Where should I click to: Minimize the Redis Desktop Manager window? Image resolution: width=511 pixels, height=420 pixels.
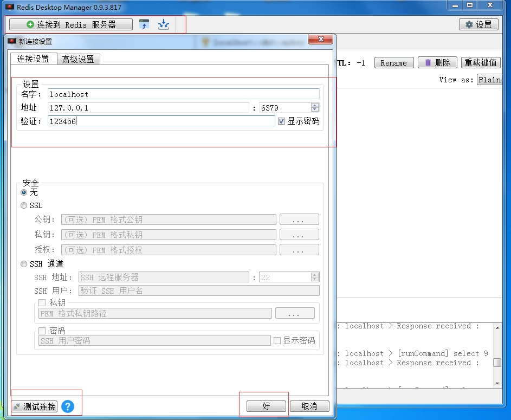pos(455,5)
